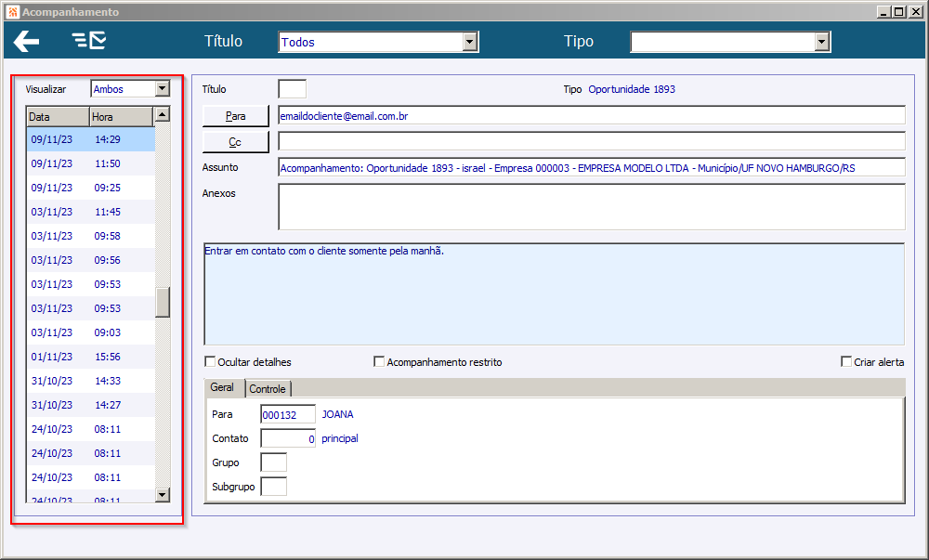
Task: Click the message body text area
Action: (554, 294)
